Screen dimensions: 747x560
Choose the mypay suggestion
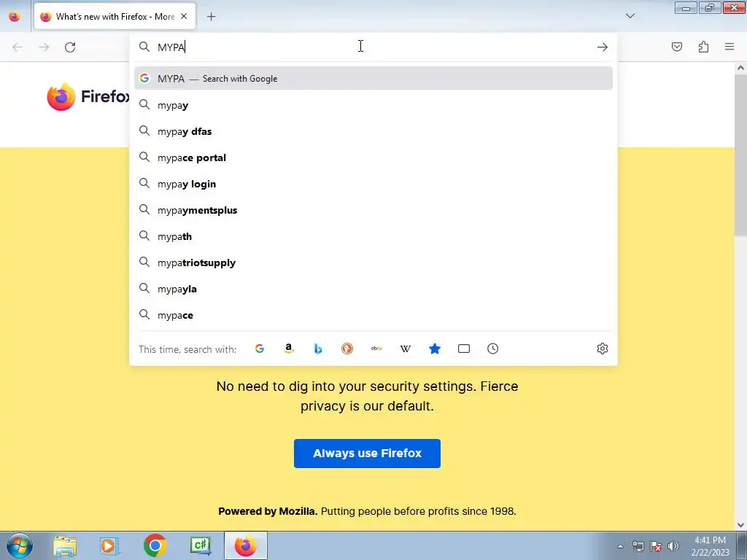click(373, 105)
